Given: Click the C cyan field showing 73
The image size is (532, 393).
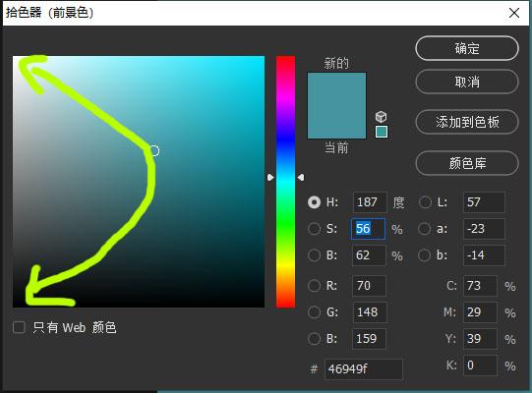Looking at the screenshot, I should point(480,286).
